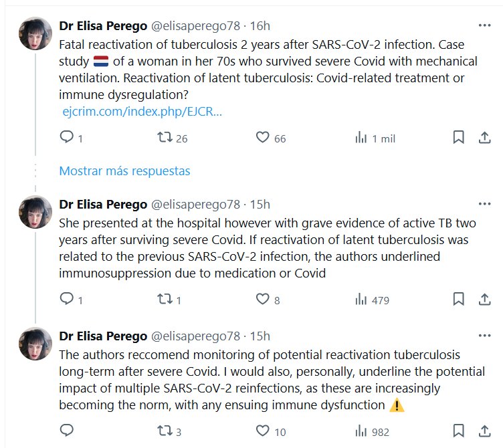
Task: Open more options for the first tweet
Action: (x=484, y=26)
